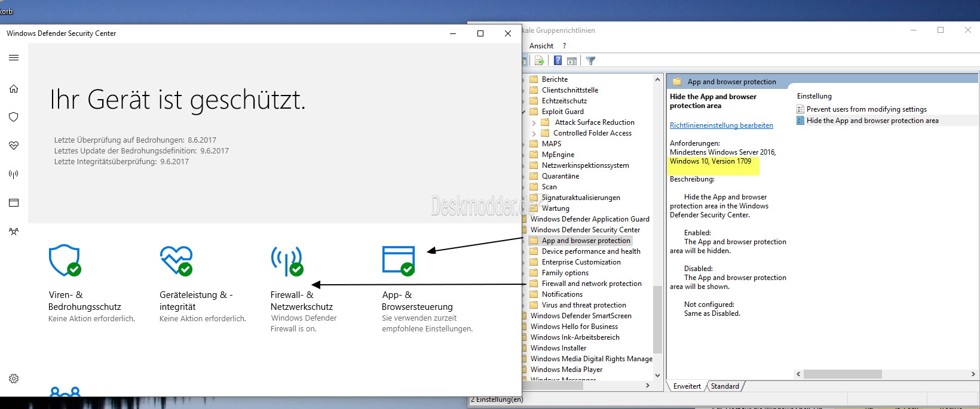This screenshot has width=980, height=409.
Task: Click the Exploit Guard folder icon
Action: (x=534, y=112)
